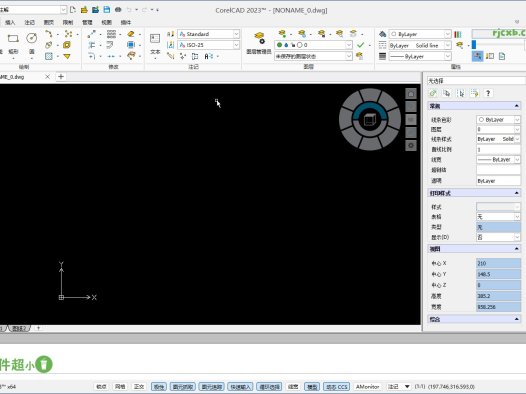The image size is (526, 394).
Task: Toggle entity tracking (图元追踪) in status bar
Action: [x=211, y=387]
